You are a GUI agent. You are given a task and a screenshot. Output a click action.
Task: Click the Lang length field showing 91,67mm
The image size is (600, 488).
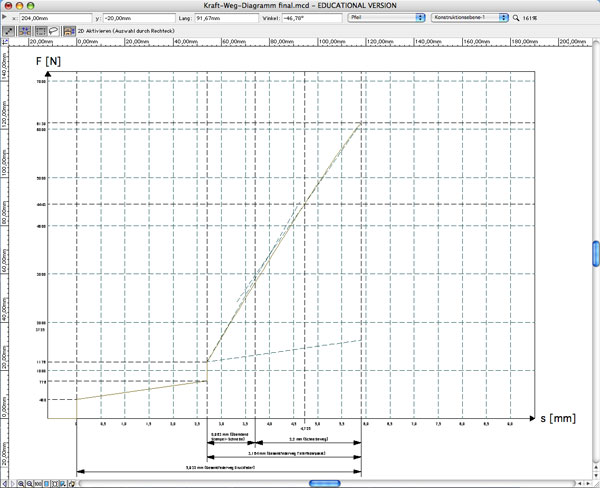click(227, 18)
